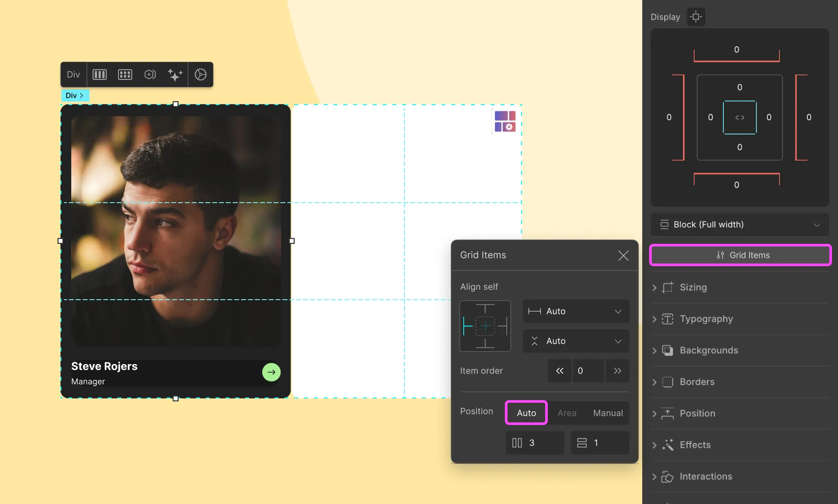Viewport: 838px width, 504px height.
Task: Open the Div breadcrumb tag
Action: [75, 95]
